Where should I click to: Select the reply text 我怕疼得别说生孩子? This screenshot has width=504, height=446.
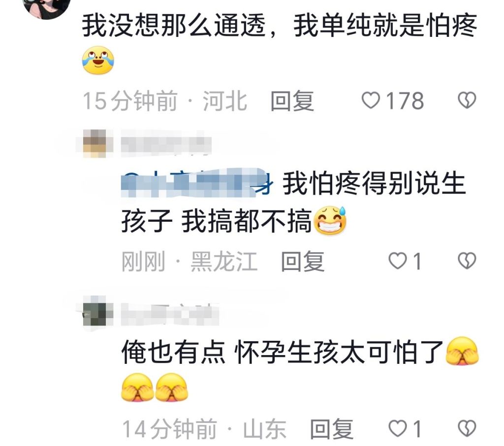tap(293, 202)
